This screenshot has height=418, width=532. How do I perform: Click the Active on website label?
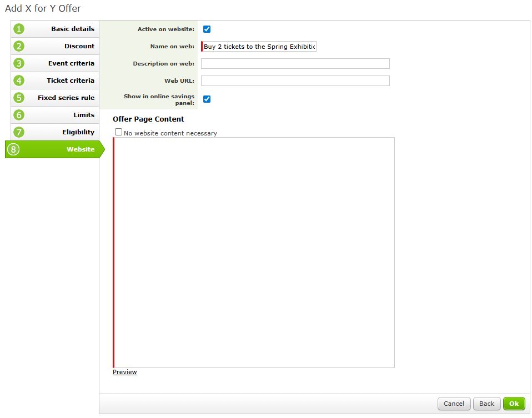tap(166, 29)
